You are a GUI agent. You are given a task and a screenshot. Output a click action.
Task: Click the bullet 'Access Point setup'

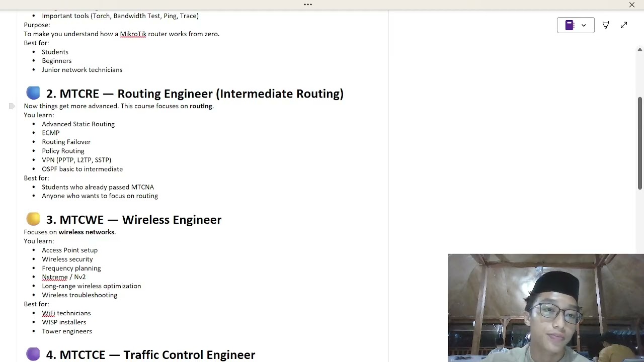coord(69,250)
